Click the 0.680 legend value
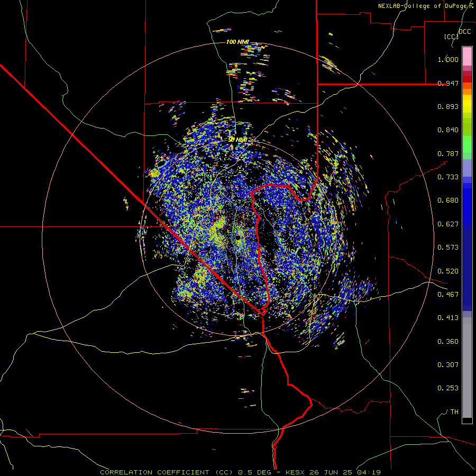Image resolution: width=476 pixels, height=476 pixels. pyautogui.click(x=448, y=200)
